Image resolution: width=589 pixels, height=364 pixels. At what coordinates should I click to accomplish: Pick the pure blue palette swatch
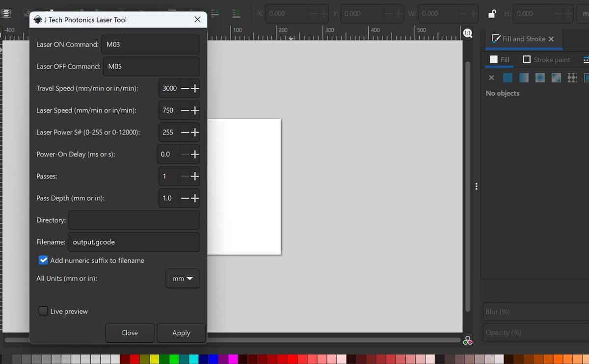[x=214, y=359]
